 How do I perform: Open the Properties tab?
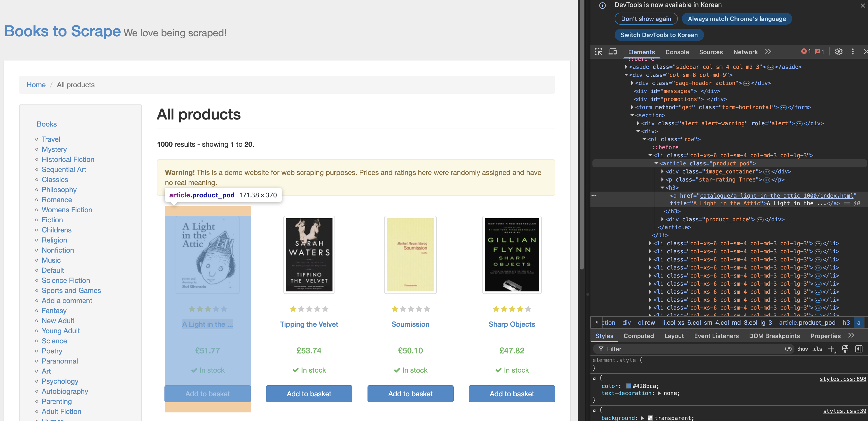pyautogui.click(x=825, y=336)
